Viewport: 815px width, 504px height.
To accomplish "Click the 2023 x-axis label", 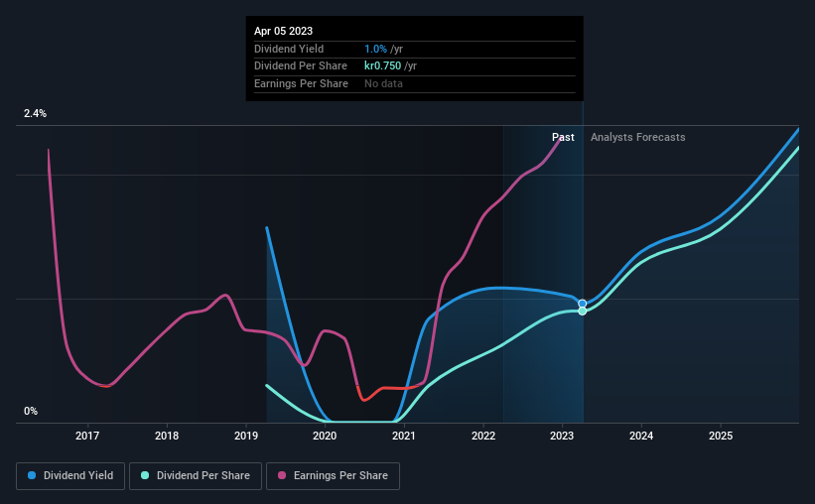I will (x=562, y=436).
